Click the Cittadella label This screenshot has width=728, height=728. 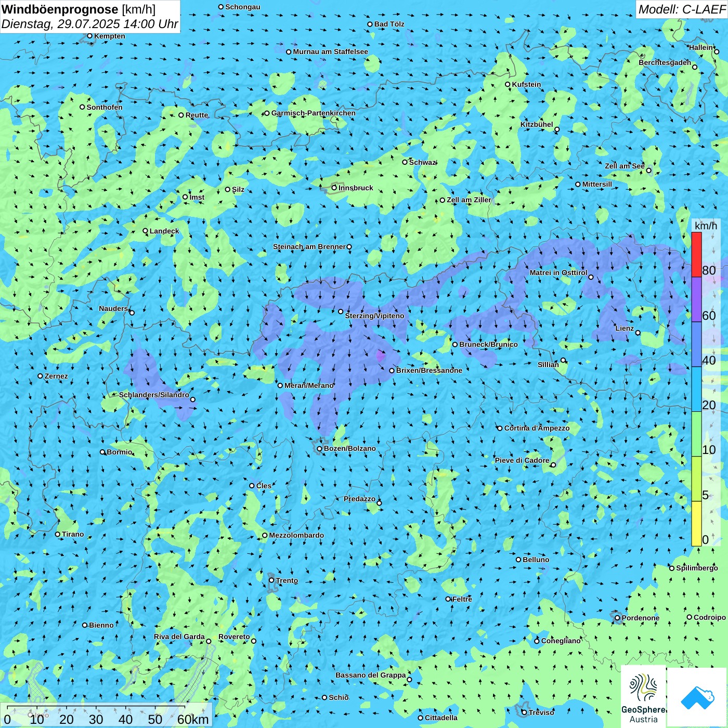pyautogui.click(x=441, y=718)
